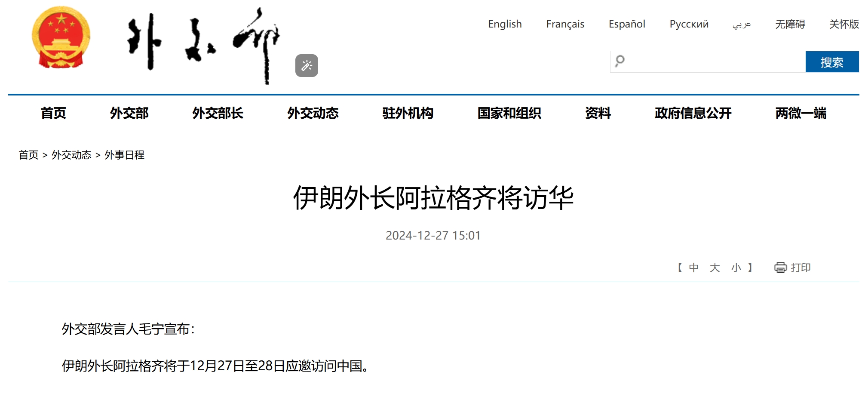
Task: Click the national emblem logo
Action: coord(61,37)
